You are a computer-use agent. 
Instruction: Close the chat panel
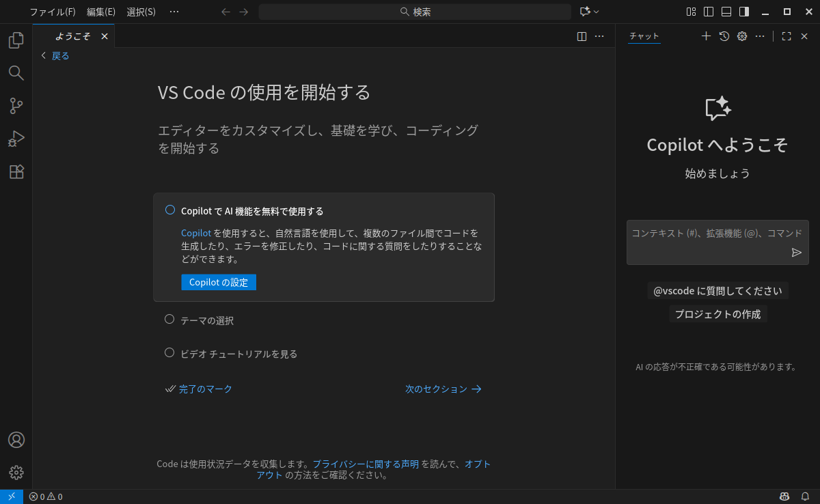click(804, 36)
